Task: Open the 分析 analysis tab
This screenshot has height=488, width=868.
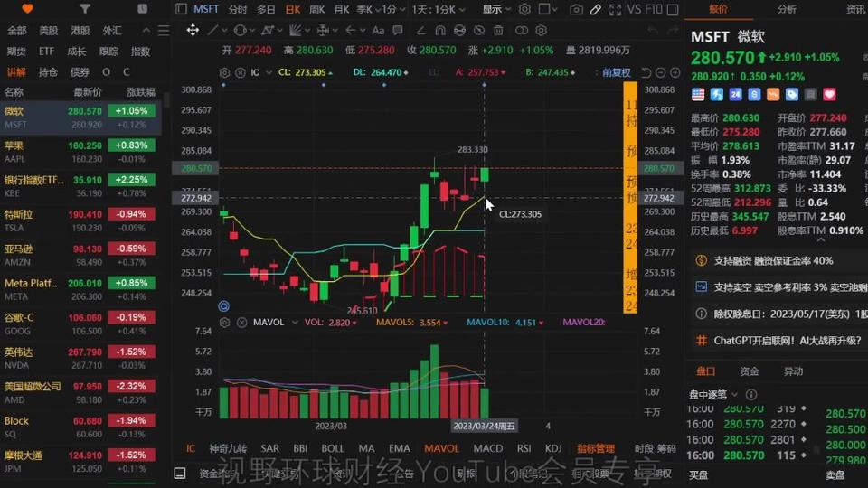Action: tap(787, 9)
